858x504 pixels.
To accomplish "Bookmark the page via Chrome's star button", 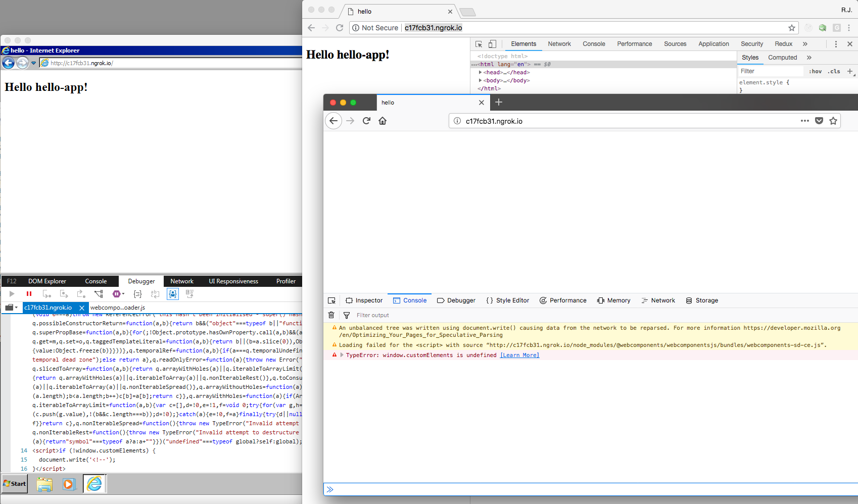I will point(792,28).
